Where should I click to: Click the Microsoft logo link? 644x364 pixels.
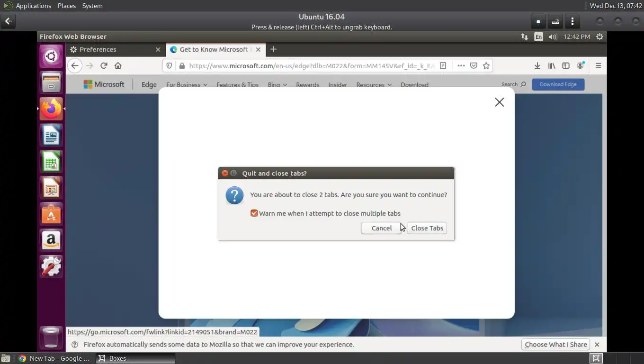pos(104,84)
